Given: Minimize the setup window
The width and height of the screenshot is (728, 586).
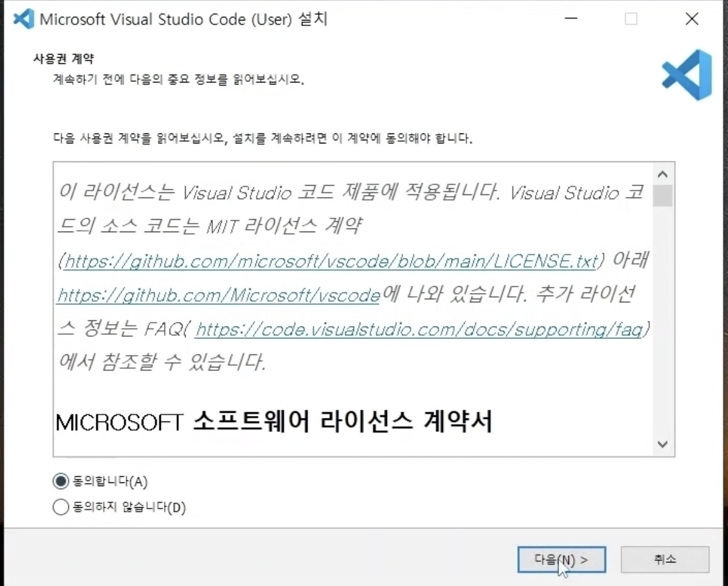Looking at the screenshot, I should 571,19.
